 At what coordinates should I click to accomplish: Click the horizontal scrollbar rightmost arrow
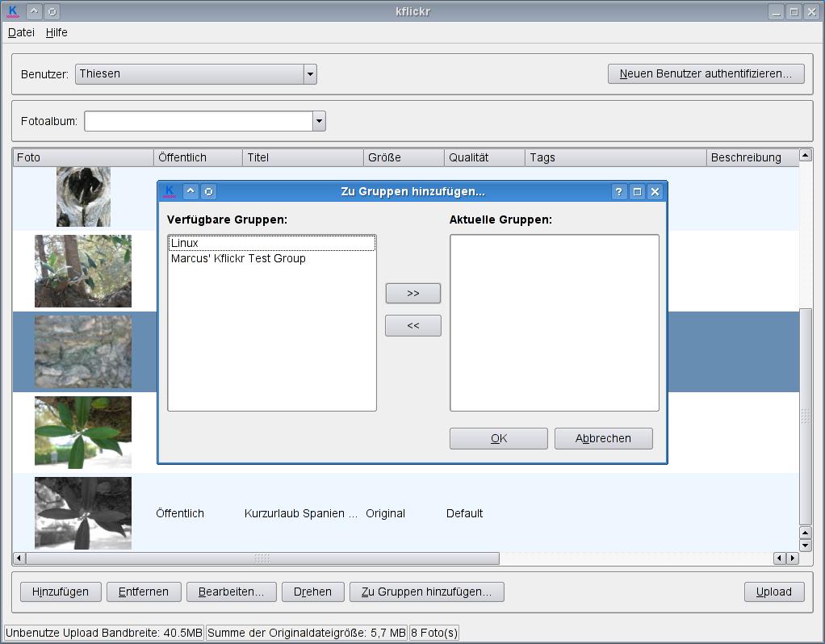[793, 558]
